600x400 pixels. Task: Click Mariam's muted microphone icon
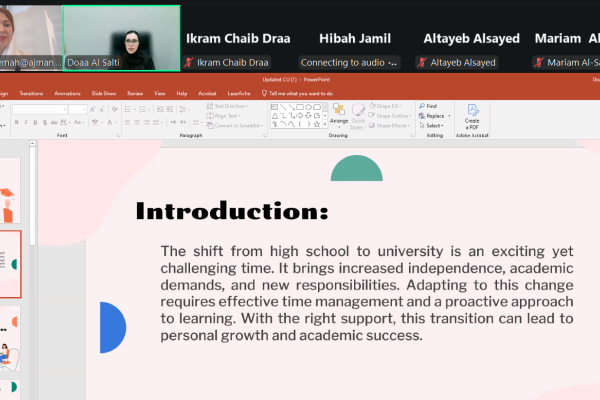pyautogui.click(x=540, y=62)
